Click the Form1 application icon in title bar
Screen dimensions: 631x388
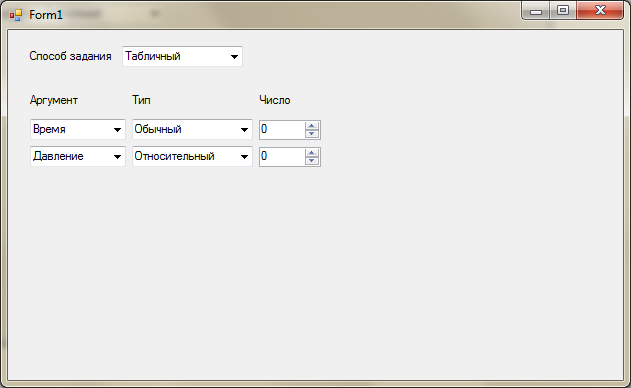[x=16, y=15]
